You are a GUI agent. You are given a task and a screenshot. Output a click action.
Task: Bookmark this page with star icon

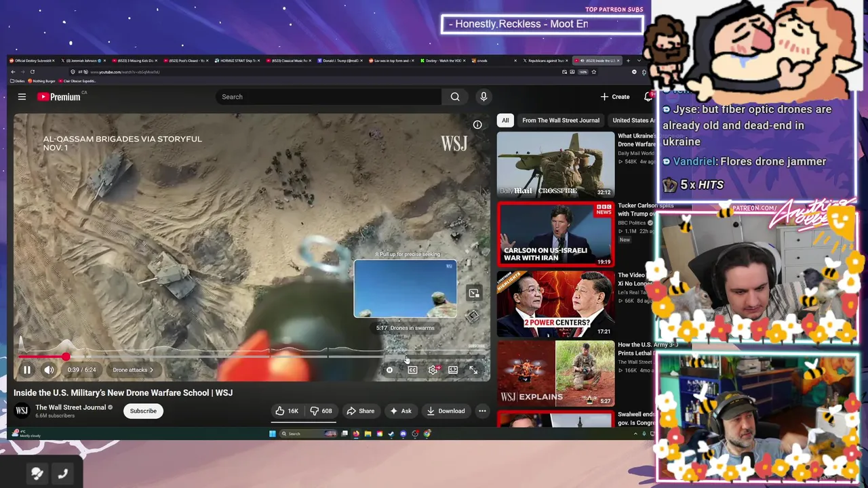[593, 72]
